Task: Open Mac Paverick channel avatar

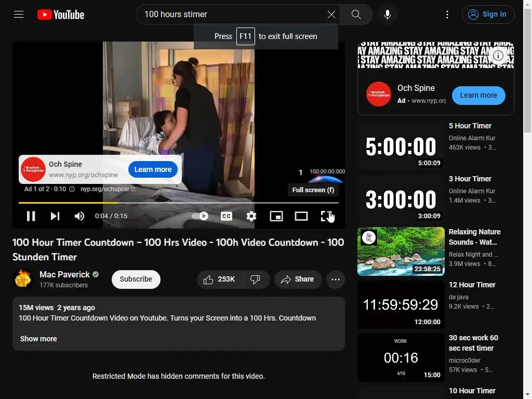Action: 23,278
